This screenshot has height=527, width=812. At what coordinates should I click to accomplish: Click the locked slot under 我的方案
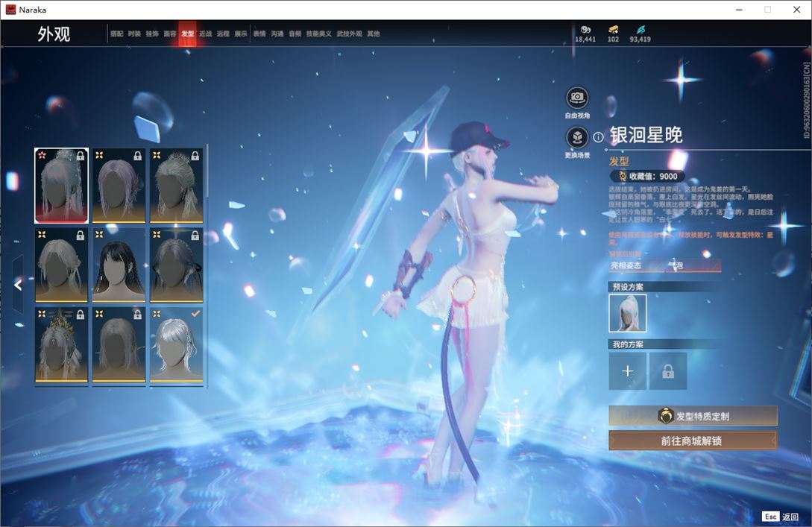[x=668, y=370]
